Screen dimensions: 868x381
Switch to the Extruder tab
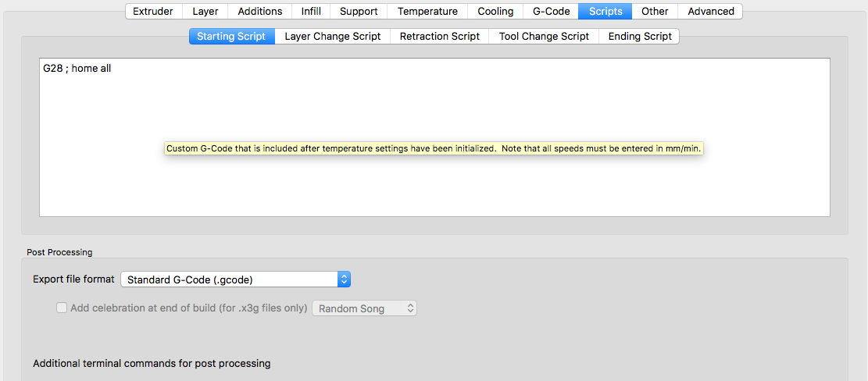tap(154, 11)
